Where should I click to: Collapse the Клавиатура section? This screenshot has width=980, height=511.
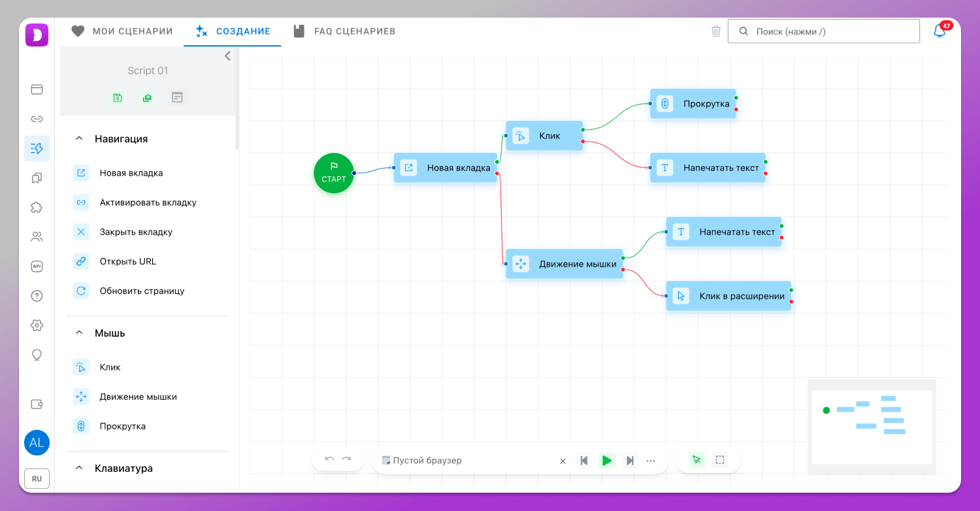[79, 468]
